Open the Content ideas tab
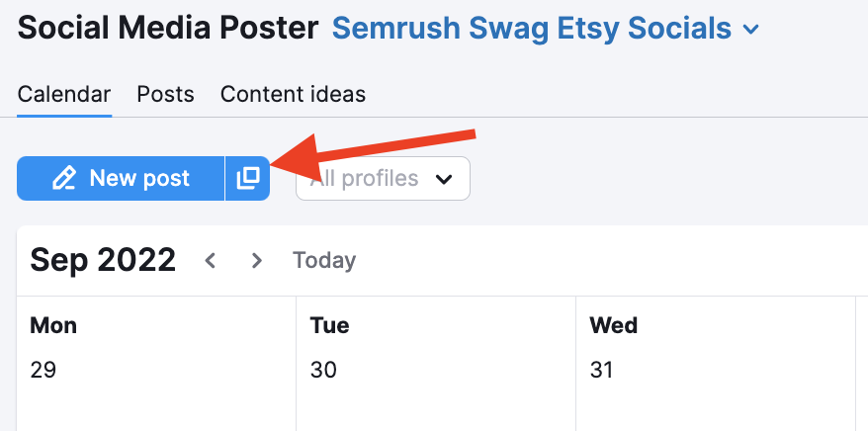Viewport: 868px width, 431px height. pos(293,95)
